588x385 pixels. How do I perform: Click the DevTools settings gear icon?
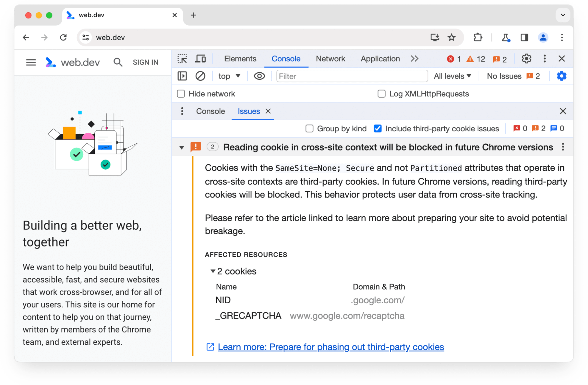coord(526,58)
